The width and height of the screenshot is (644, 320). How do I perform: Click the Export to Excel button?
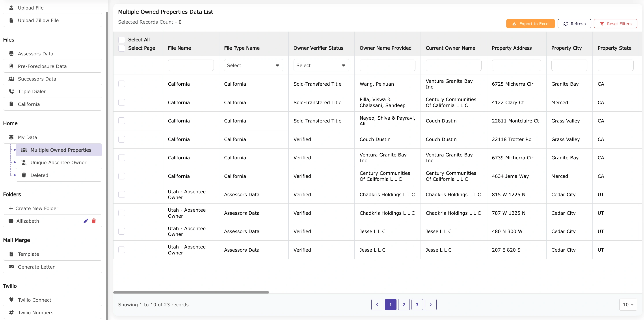(530, 24)
